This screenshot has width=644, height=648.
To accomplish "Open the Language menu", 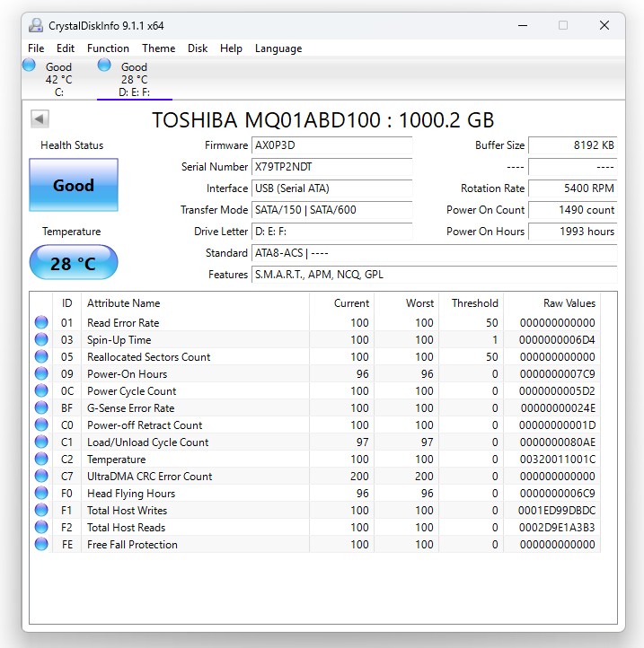I will pyautogui.click(x=278, y=48).
